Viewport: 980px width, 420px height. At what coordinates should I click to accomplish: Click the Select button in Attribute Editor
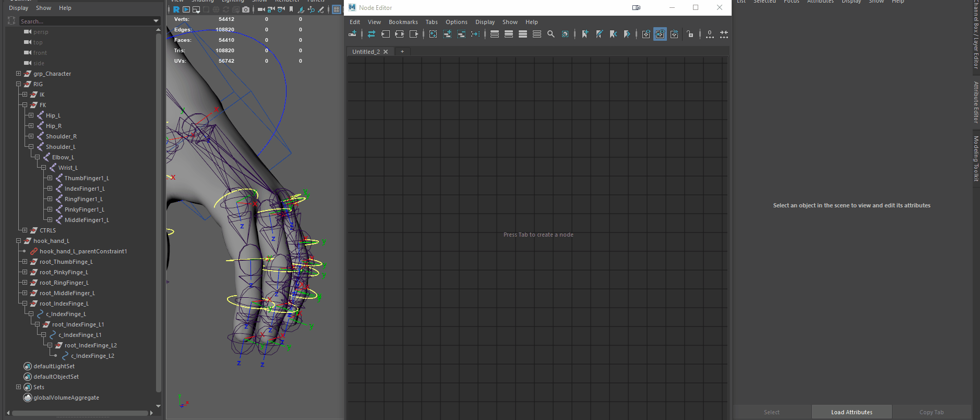coord(772,412)
